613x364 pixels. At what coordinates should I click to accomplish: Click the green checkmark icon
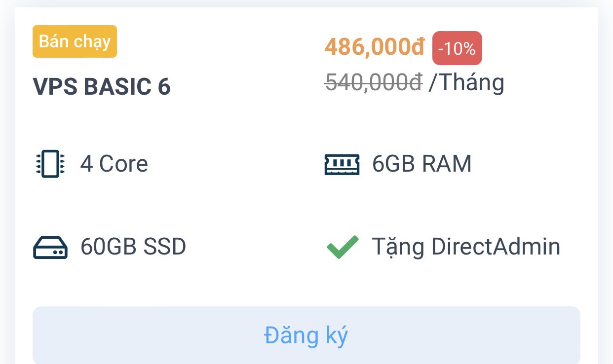(343, 247)
